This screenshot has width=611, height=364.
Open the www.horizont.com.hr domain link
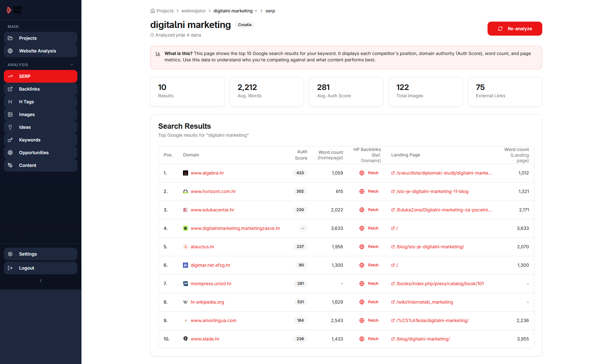213,191
